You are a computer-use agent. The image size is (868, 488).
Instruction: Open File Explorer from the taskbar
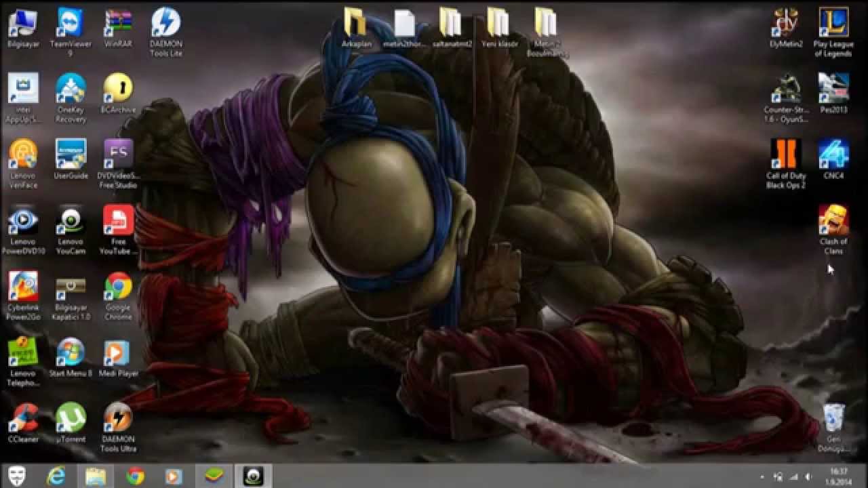96,476
